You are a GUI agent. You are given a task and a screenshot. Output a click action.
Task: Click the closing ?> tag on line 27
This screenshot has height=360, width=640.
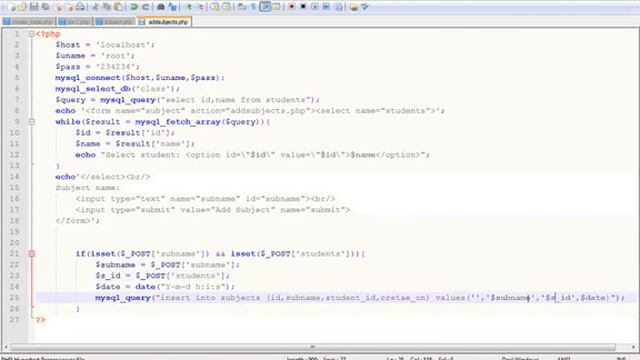[x=40, y=320]
